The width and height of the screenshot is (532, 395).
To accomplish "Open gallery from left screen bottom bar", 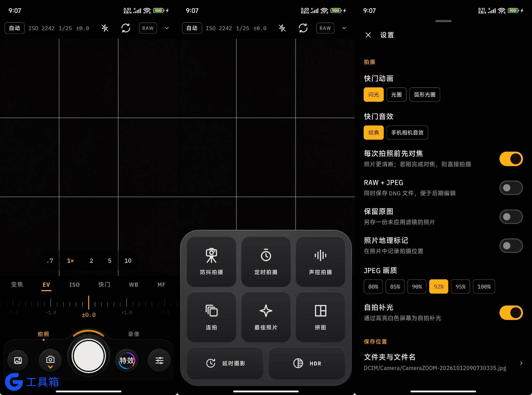I will click(18, 360).
